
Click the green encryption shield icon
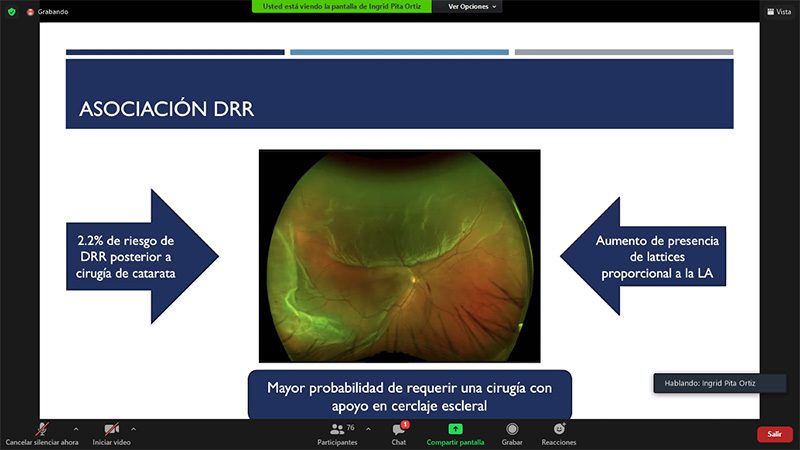point(12,11)
